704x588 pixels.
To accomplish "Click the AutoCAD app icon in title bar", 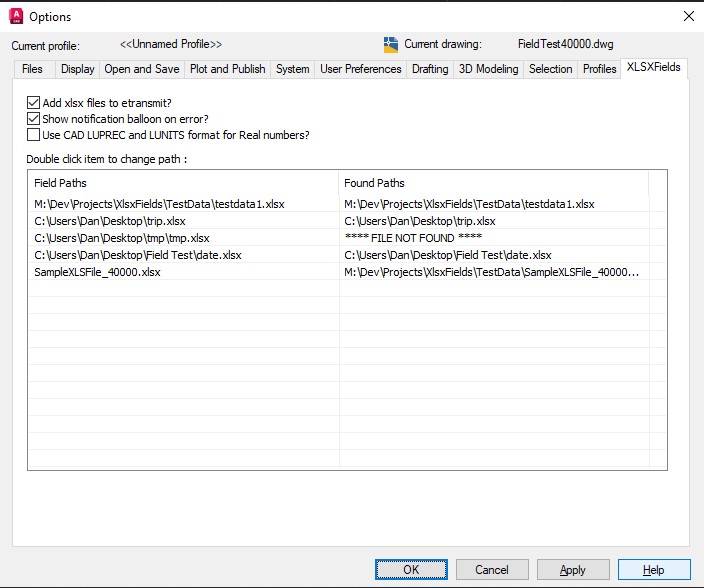I will (14, 16).
